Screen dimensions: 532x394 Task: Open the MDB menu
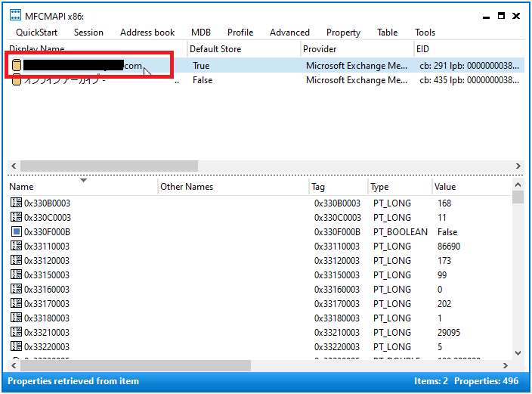(x=201, y=33)
